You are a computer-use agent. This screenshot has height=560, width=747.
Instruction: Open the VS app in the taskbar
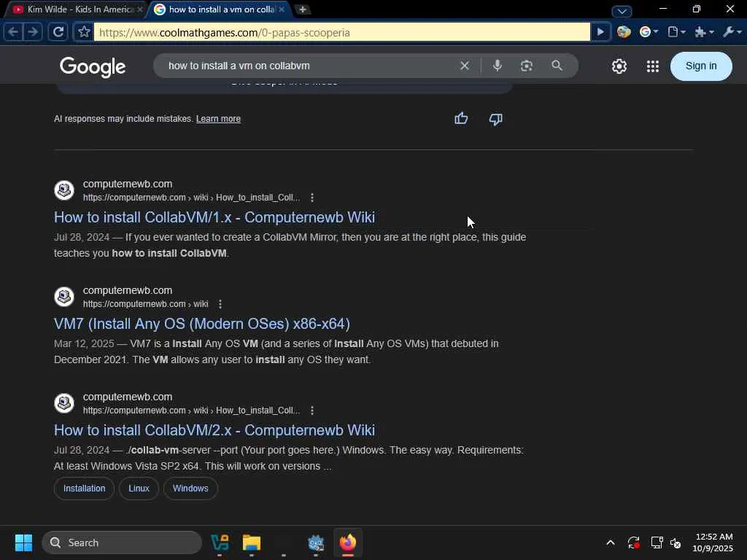pos(220,542)
